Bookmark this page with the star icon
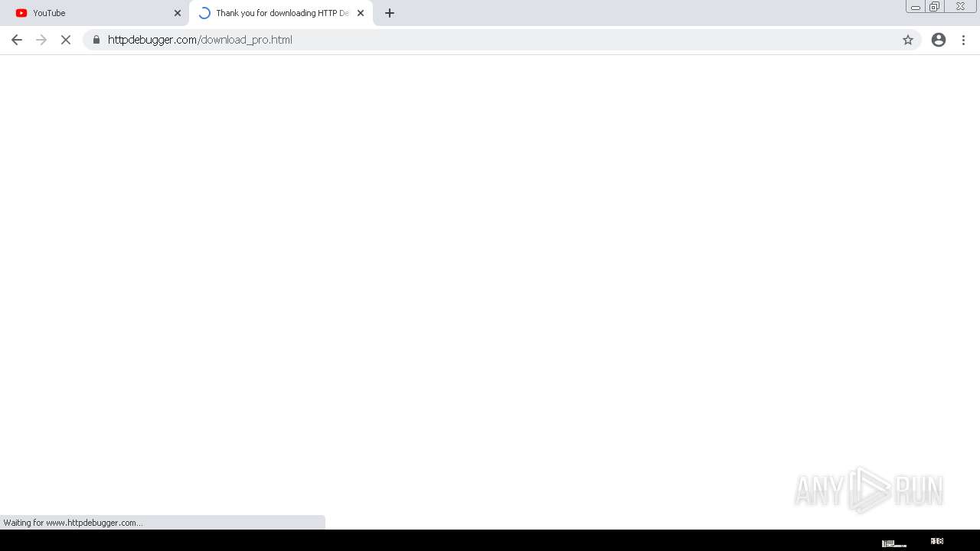 pyautogui.click(x=908, y=40)
